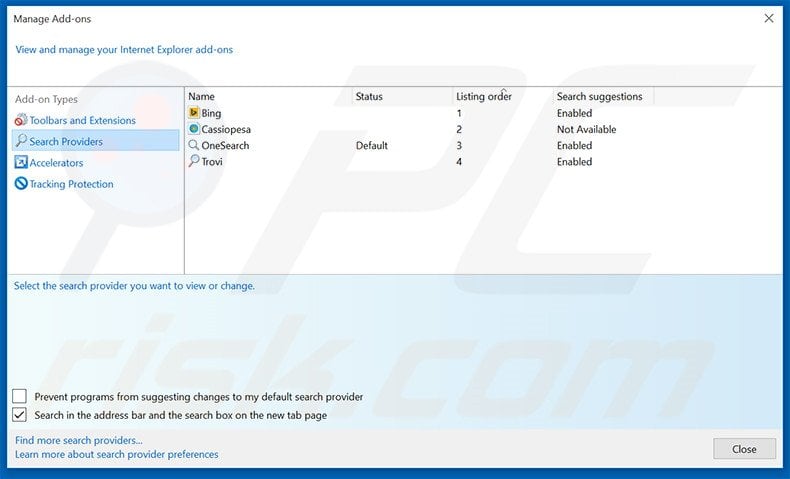This screenshot has width=790, height=479.
Task: Sort by Search suggestions column header
Action: (600, 96)
